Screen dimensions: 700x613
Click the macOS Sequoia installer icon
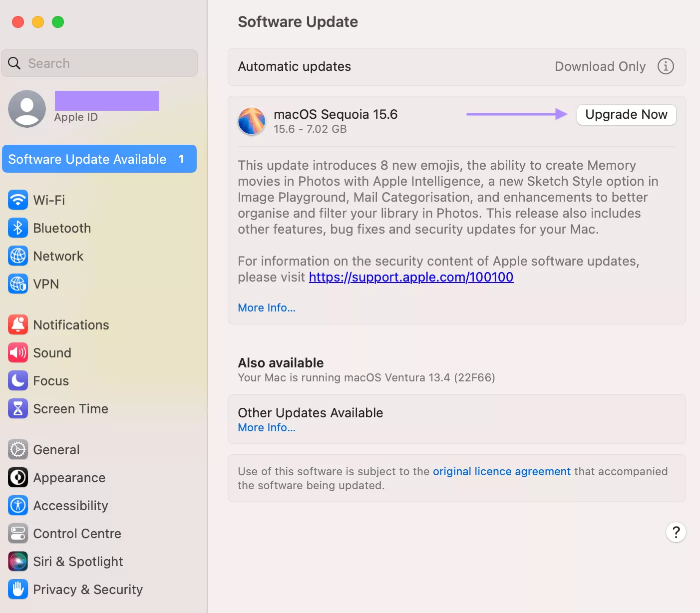pos(252,121)
